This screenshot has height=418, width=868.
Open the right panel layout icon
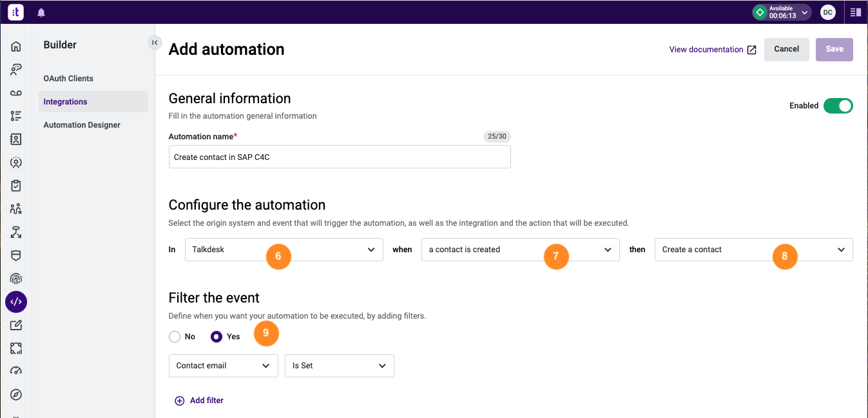point(856,12)
